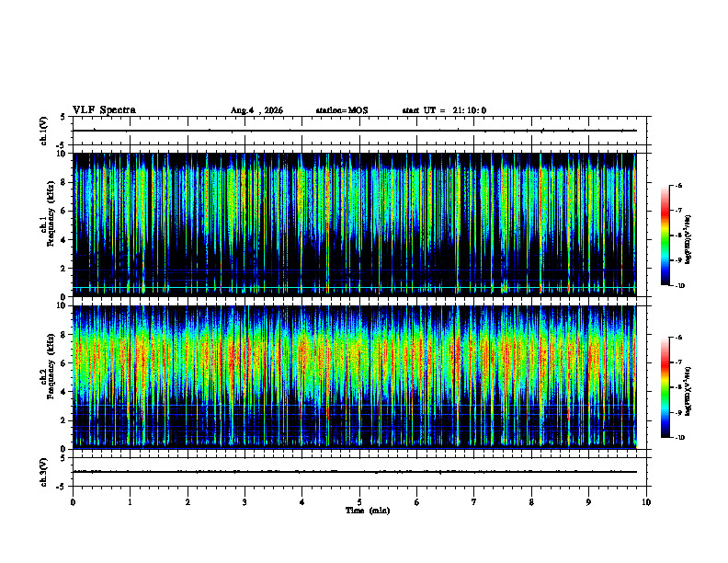Click time axis tick label "1"
728x563 pixels.
click(x=131, y=502)
